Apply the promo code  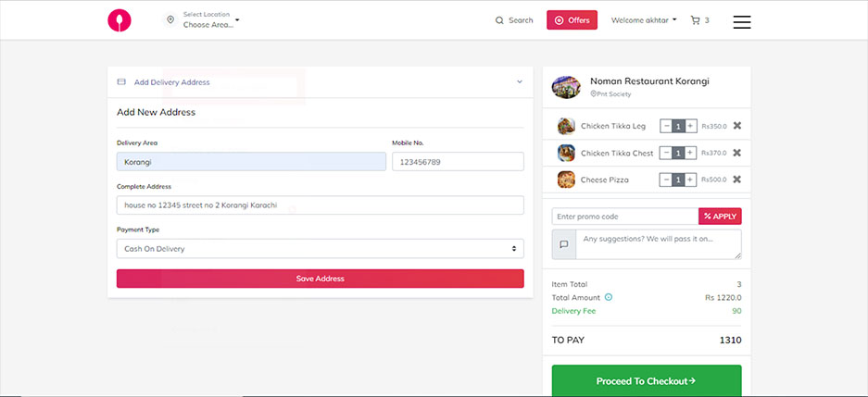[720, 217]
